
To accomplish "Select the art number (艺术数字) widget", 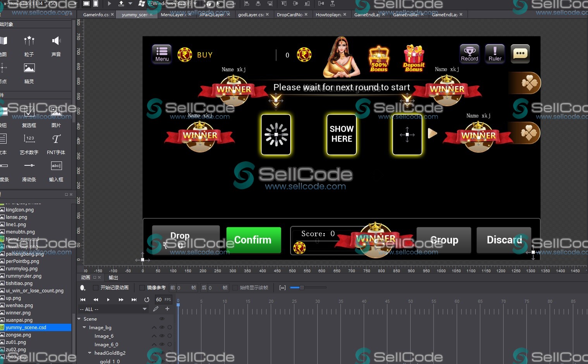I will coord(29,139).
